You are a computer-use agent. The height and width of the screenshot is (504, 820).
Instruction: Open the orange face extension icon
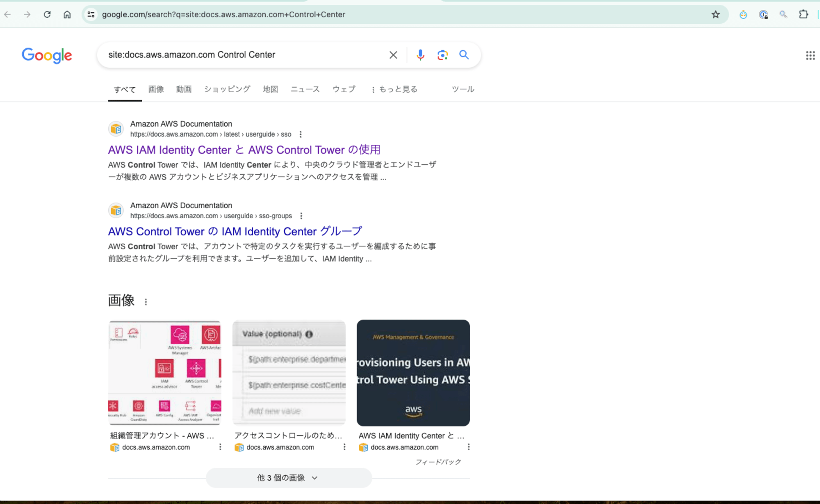coord(743,15)
